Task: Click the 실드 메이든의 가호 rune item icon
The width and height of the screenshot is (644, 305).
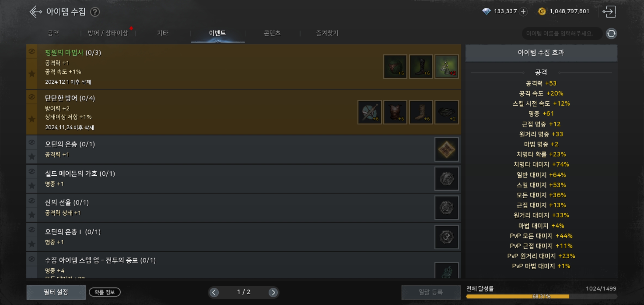Action: tap(446, 179)
